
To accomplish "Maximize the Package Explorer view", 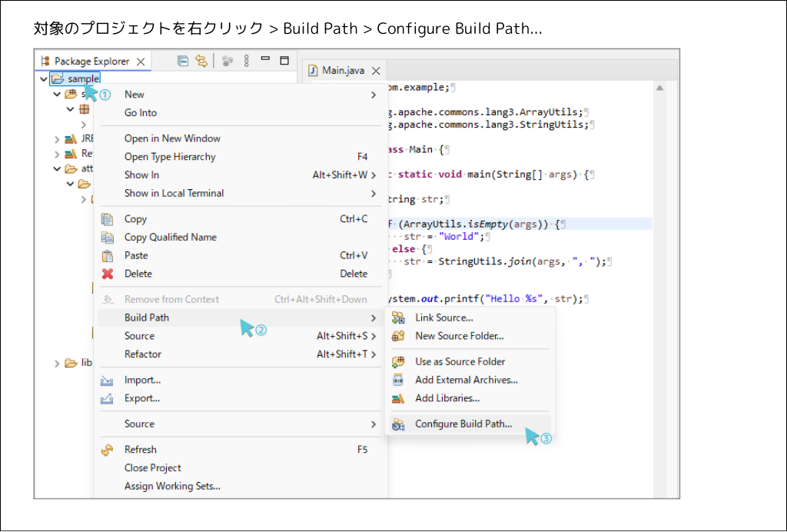I will [x=284, y=61].
